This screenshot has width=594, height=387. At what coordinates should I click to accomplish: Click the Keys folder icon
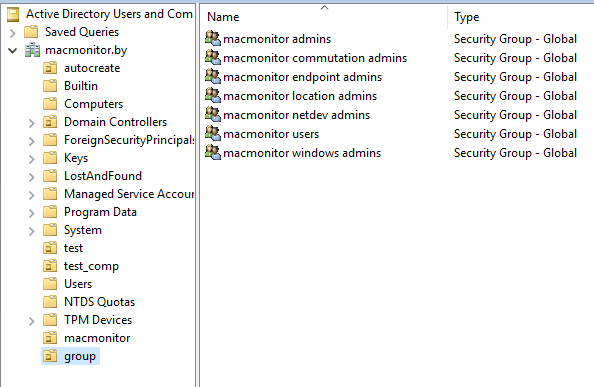pos(50,158)
